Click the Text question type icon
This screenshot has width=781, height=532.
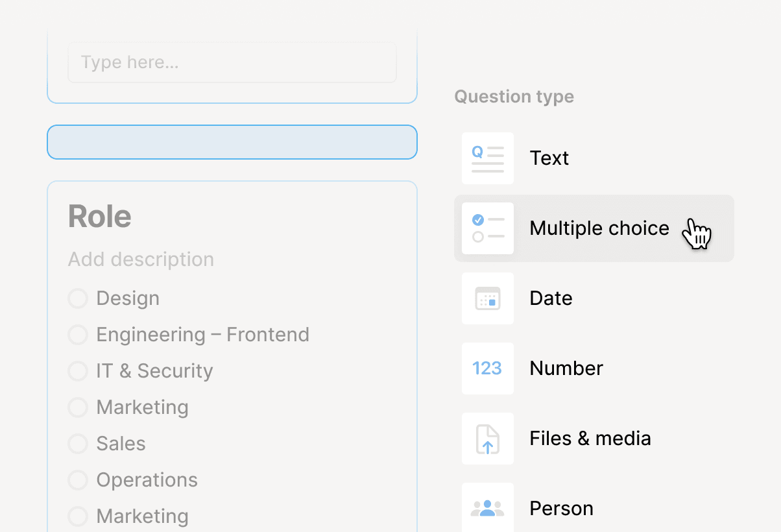[x=488, y=158]
